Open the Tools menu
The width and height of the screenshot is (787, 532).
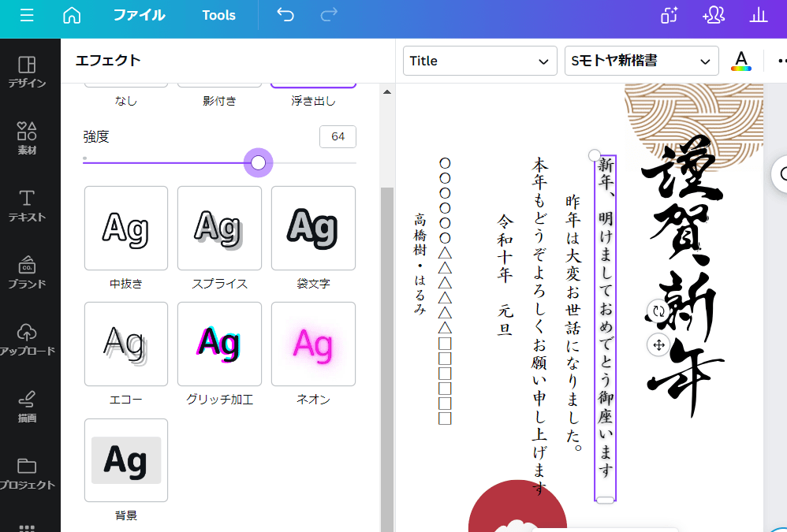click(218, 16)
